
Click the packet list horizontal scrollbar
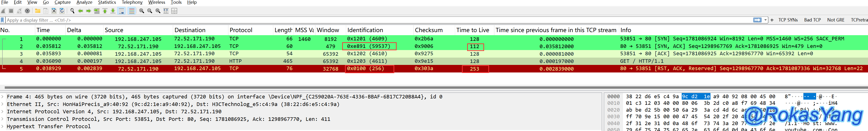pyautogui.click(x=404, y=87)
